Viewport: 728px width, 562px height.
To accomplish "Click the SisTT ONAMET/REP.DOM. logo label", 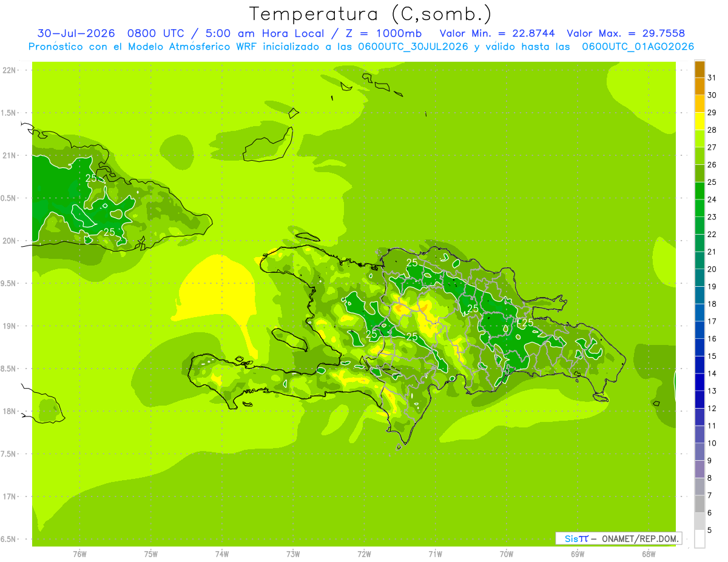I will (619, 538).
